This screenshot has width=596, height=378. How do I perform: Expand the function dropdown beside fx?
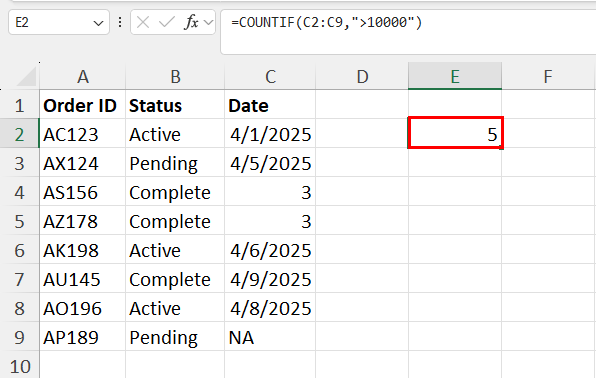208,22
